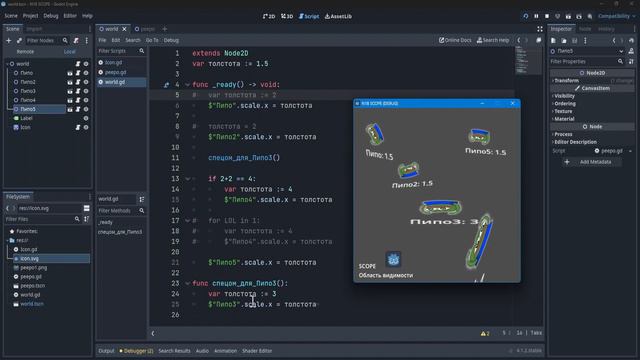
Task: Add a new child node
Action: pyautogui.click(x=9, y=40)
